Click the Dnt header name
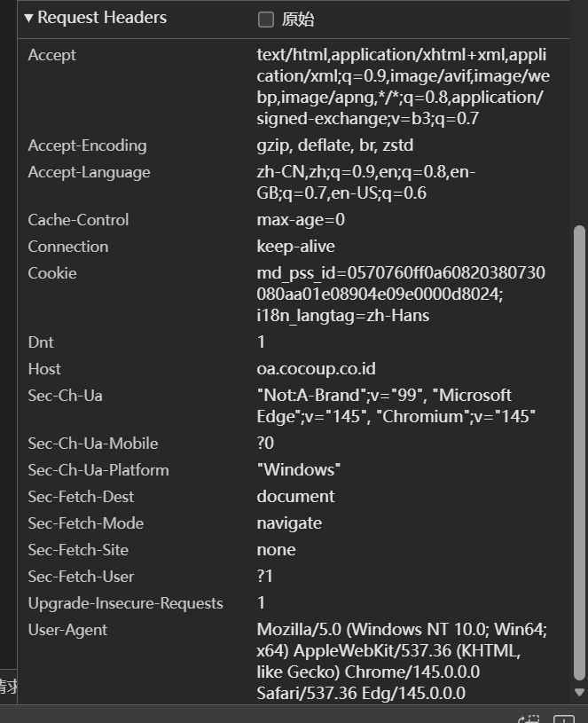588x723 pixels. [40, 342]
